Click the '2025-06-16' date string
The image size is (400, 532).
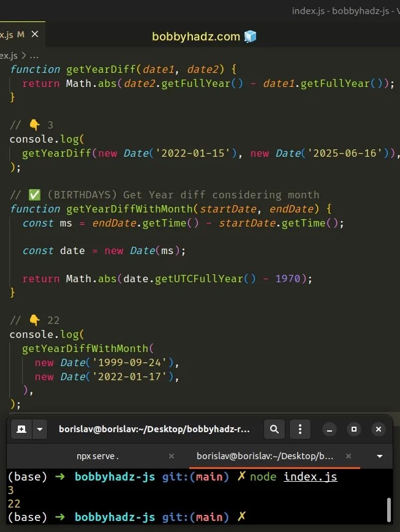[x=345, y=153]
